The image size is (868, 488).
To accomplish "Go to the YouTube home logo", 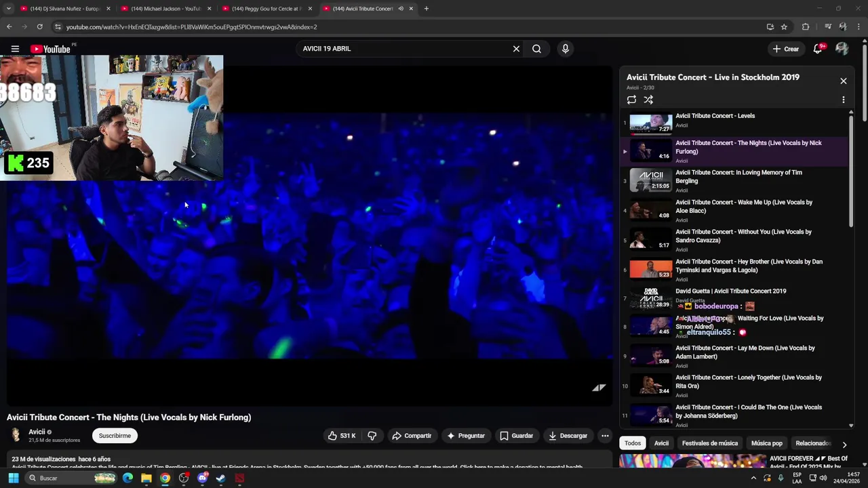I will (50, 49).
